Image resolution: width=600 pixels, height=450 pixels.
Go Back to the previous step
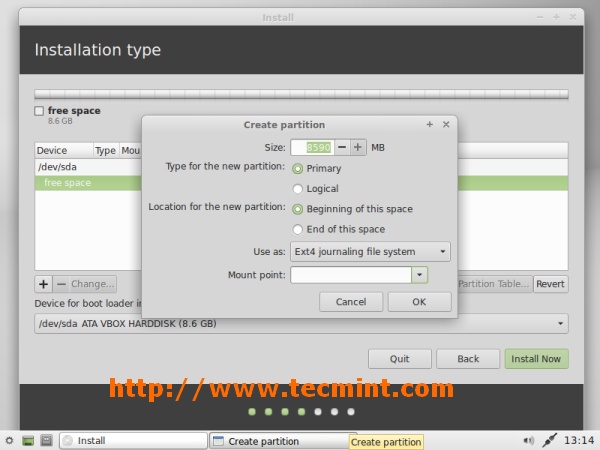pos(468,359)
